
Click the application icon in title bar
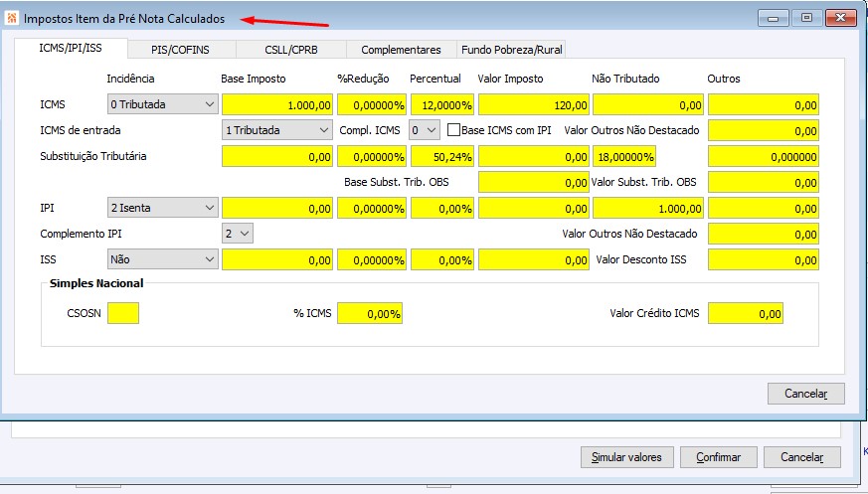click(x=12, y=18)
